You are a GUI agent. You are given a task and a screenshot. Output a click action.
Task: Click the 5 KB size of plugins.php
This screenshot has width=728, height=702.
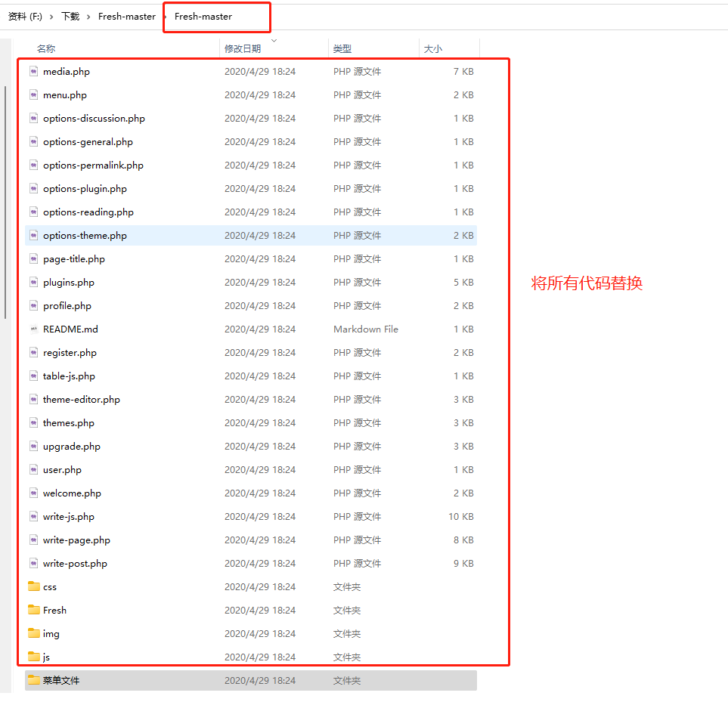click(464, 283)
